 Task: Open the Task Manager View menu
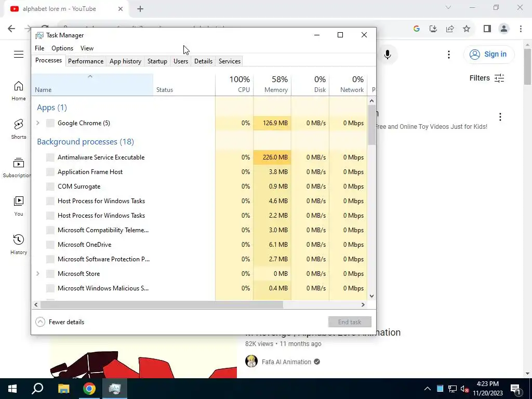87,48
